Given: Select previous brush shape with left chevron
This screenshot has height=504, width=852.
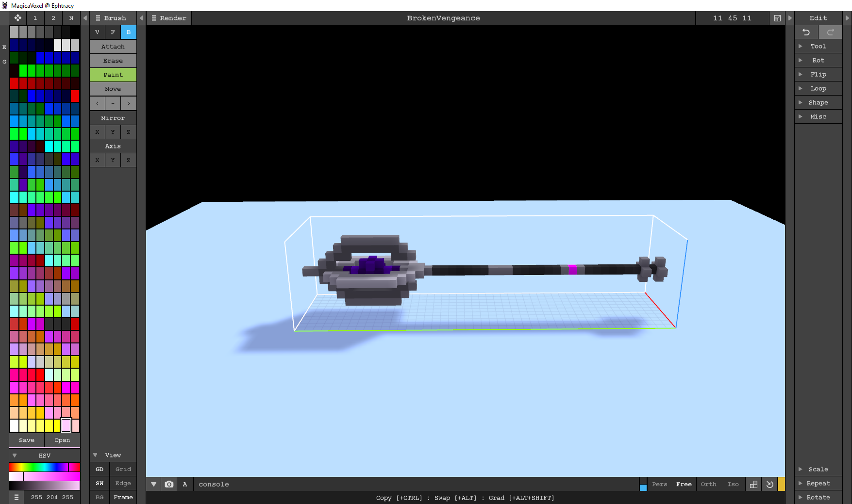Looking at the screenshot, I should click(x=97, y=103).
